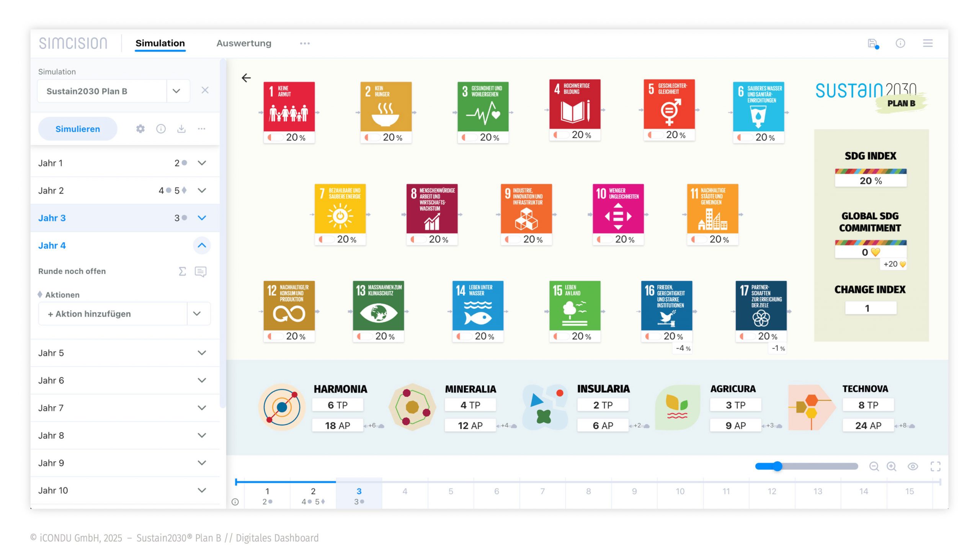
Task: Enter fullscreen with the expand icon
Action: point(935,466)
